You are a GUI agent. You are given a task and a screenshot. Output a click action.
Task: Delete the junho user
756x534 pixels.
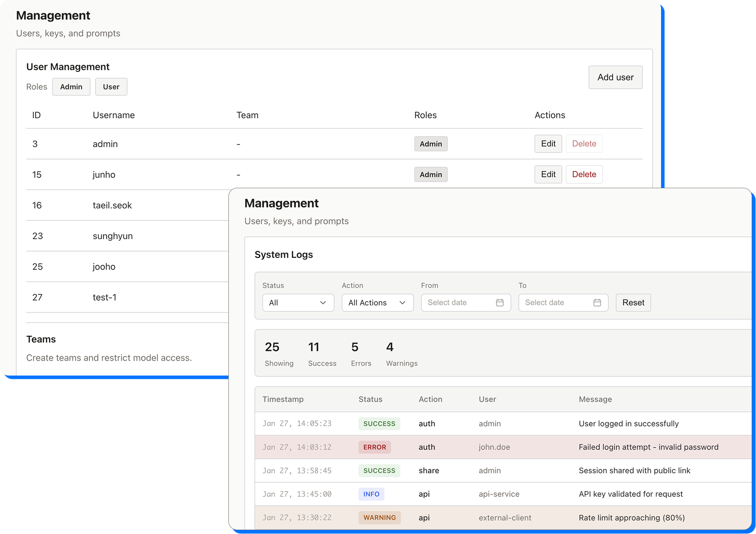click(584, 174)
